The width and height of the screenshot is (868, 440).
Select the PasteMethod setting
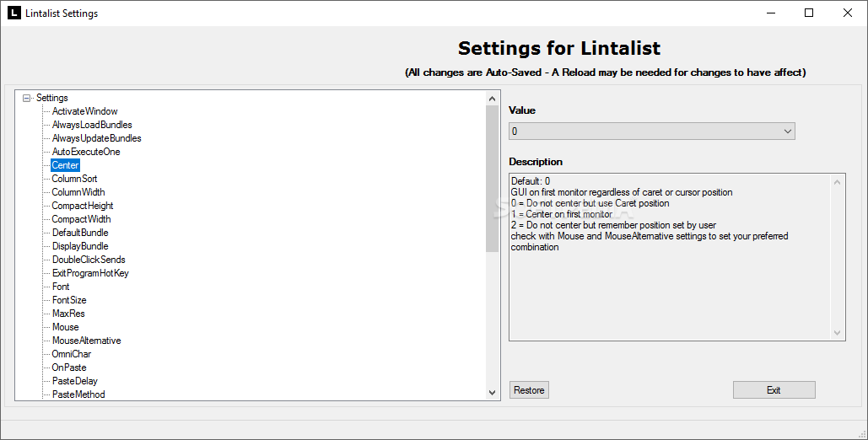click(x=78, y=394)
